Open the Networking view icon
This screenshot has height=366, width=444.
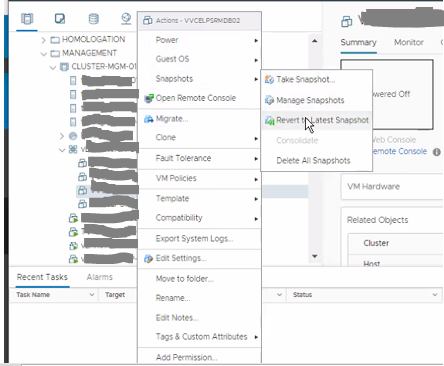(x=126, y=19)
